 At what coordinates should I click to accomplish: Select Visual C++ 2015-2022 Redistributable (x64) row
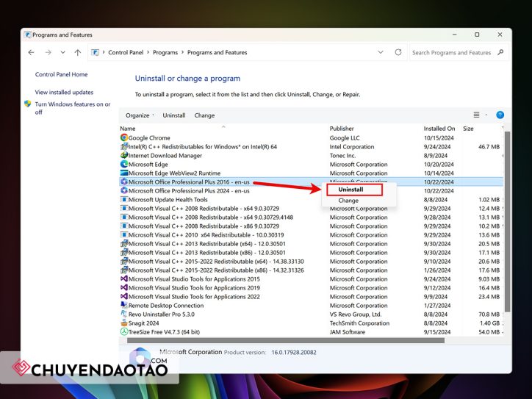(x=311, y=262)
